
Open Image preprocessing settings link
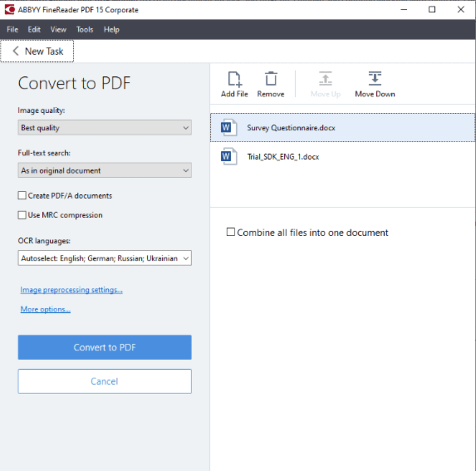71,290
